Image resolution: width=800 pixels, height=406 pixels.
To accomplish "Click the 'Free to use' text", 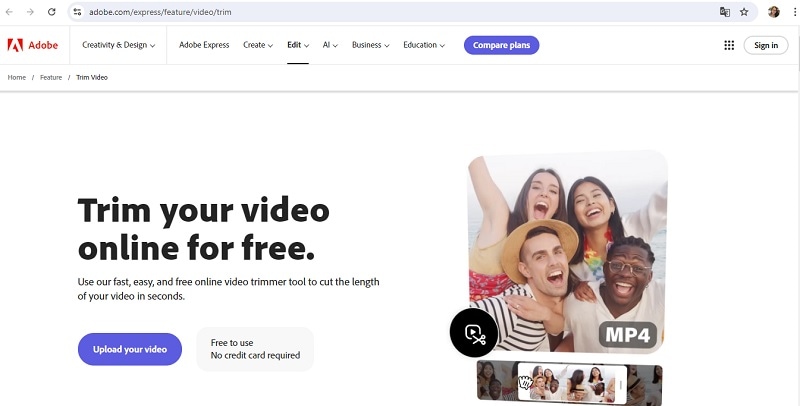I will pyautogui.click(x=232, y=343).
